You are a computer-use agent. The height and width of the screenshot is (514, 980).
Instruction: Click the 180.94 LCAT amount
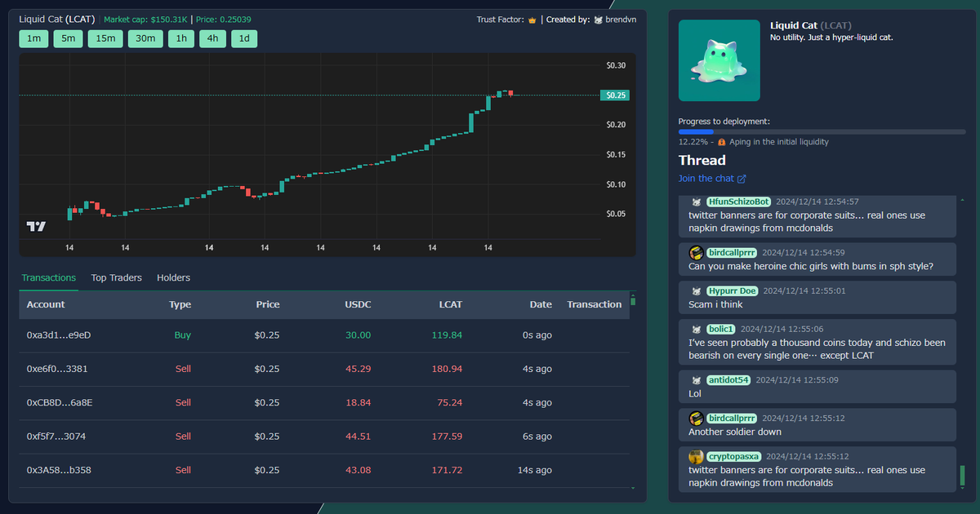click(447, 369)
